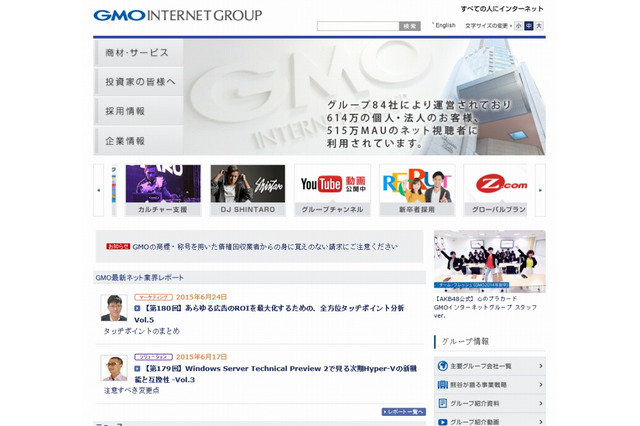640x426 pixels.
Task: Click the red お知らせ notice label
Action: pos(118,246)
